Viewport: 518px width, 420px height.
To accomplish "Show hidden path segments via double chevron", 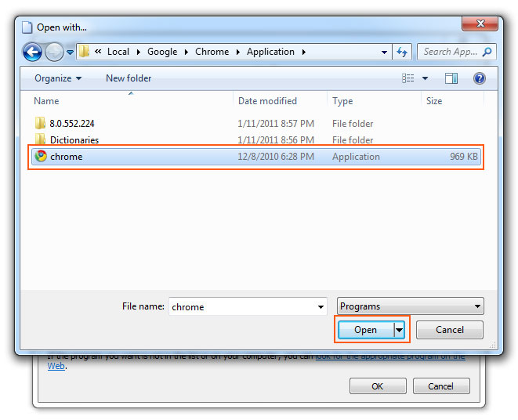I will [98, 51].
